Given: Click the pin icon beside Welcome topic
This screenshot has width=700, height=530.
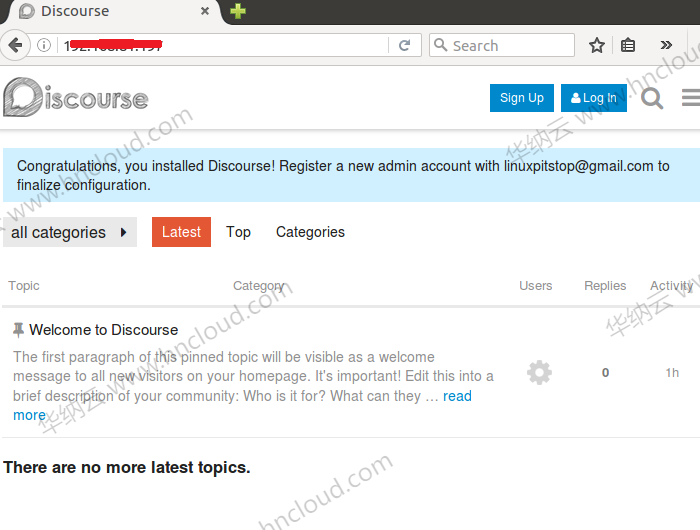Looking at the screenshot, I should 18,330.
